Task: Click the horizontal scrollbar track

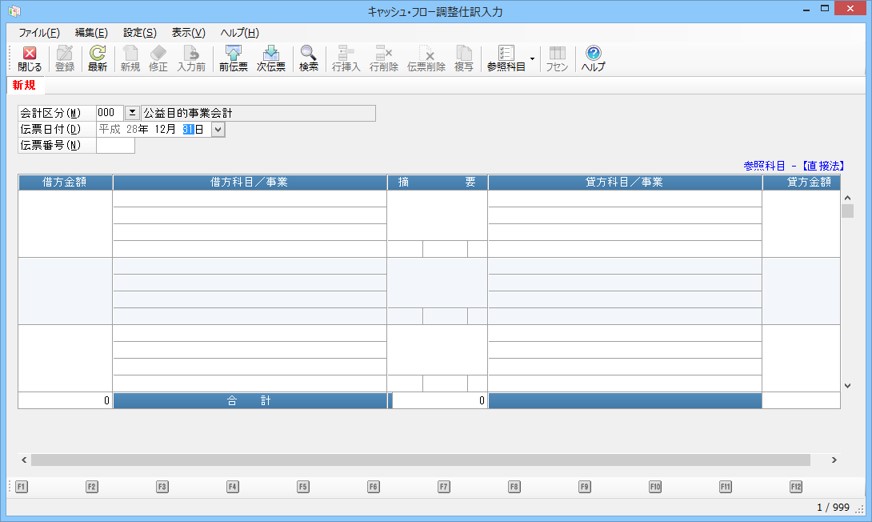Action: (420, 460)
